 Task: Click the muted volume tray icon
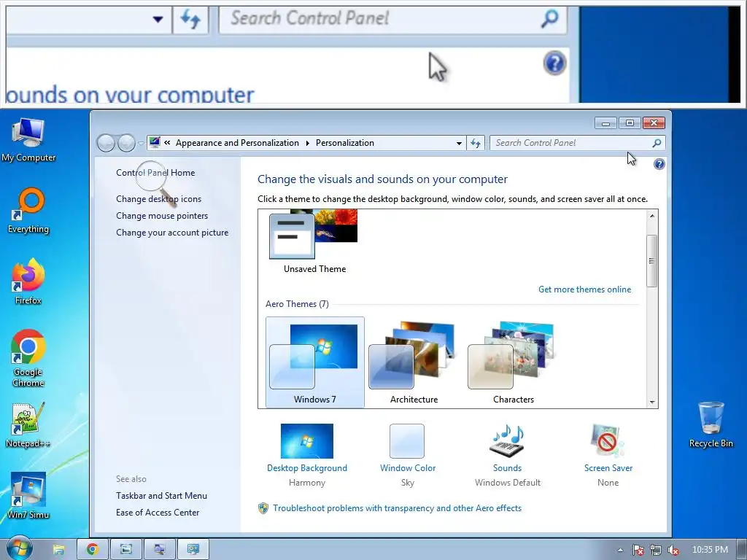[x=673, y=550]
